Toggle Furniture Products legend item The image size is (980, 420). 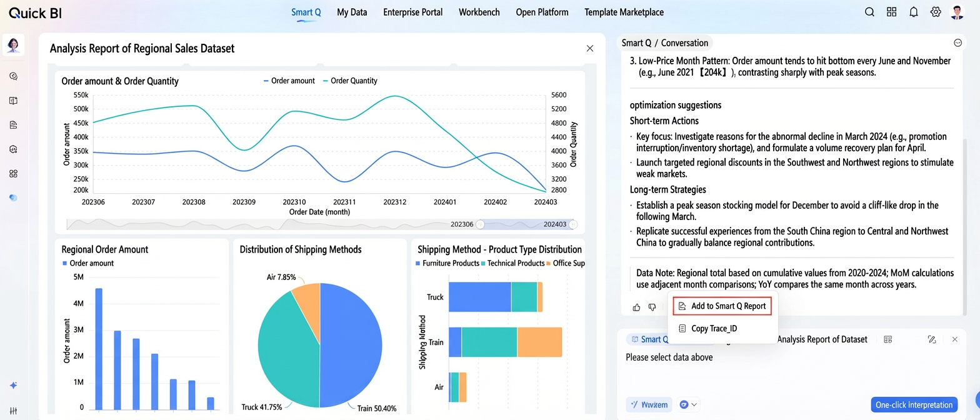tap(447, 263)
